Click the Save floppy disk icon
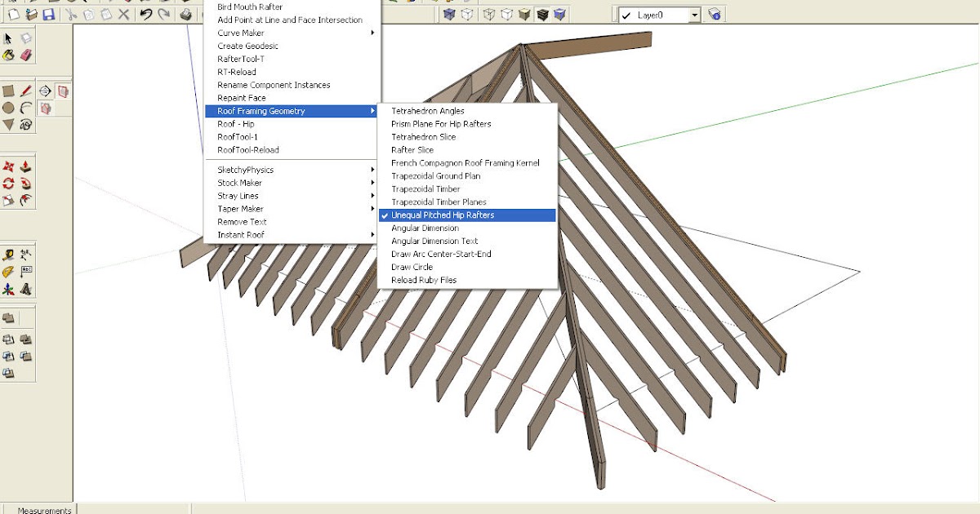Image resolution: width=980 pixels, height=514 pixels. [49, 14]
